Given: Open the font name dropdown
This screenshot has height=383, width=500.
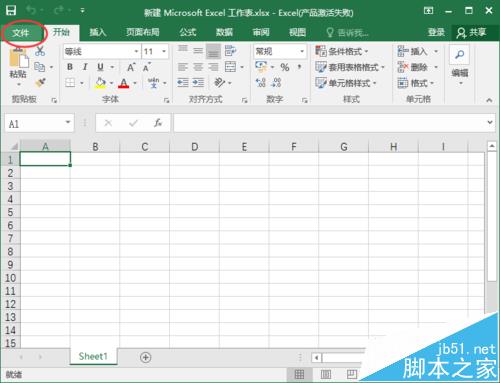Looking at the screenshot, I should coord(136,51).
